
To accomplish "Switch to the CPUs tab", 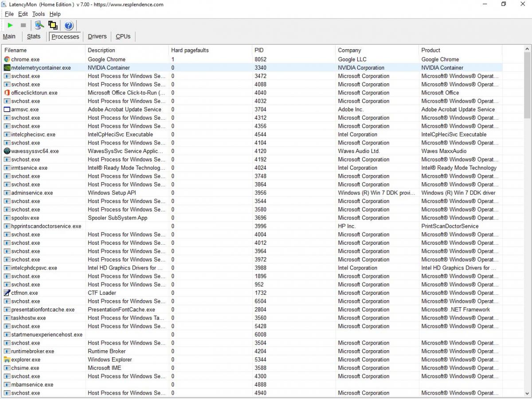I will (123, 36).
